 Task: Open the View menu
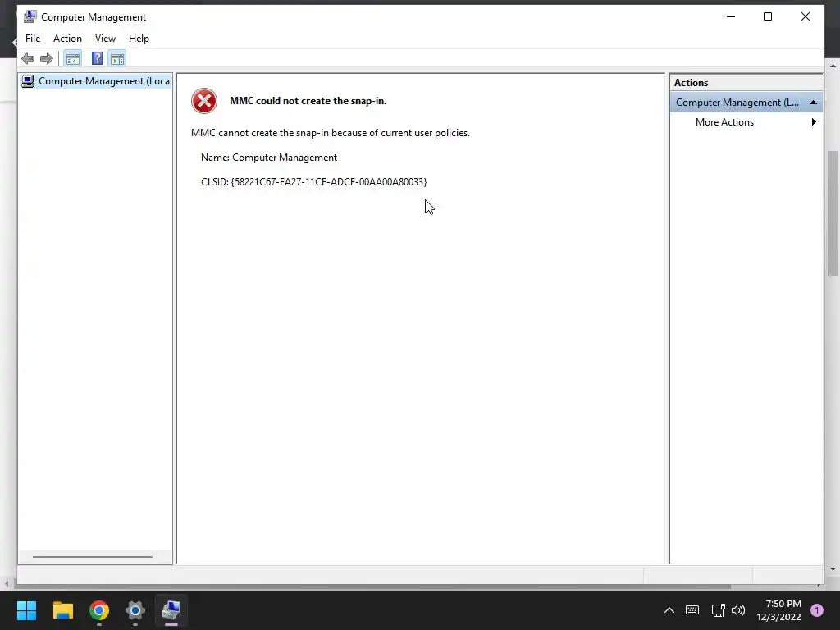tap(105, 39)
